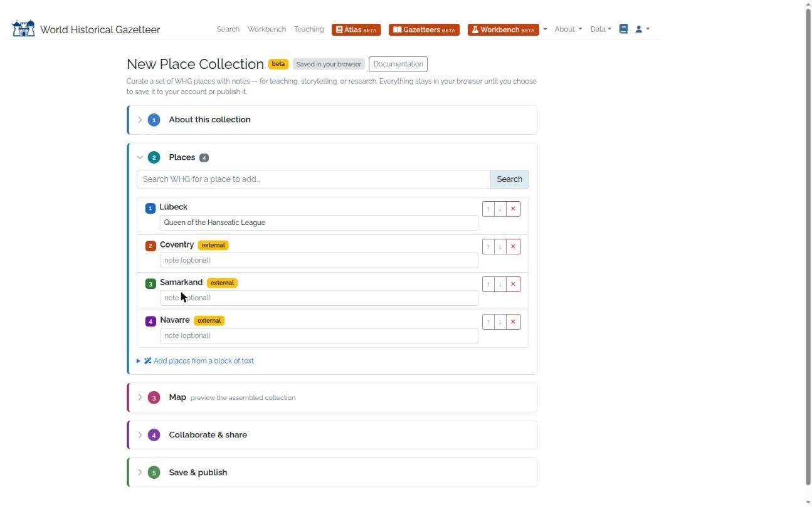Click the Coventry note field

319,260
